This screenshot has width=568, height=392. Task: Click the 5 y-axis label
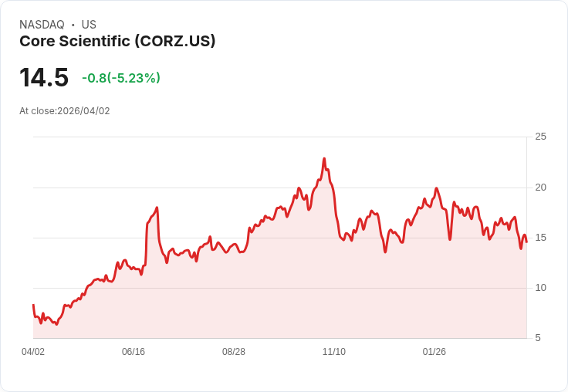538,337
